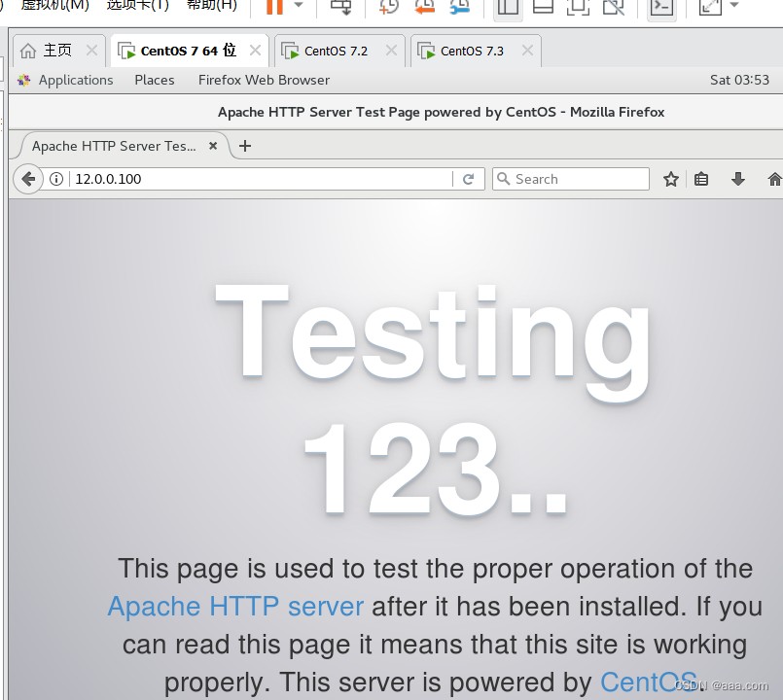Click the address bar showing 12.0.0.100
The height and width of the screenshot is (700, 783).
pos(260,179)
